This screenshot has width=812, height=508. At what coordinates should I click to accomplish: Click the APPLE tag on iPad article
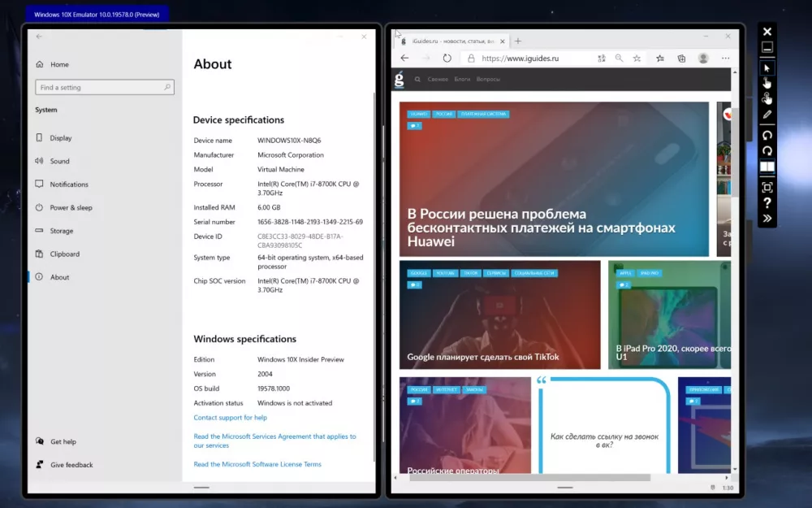tap(625, 273)
